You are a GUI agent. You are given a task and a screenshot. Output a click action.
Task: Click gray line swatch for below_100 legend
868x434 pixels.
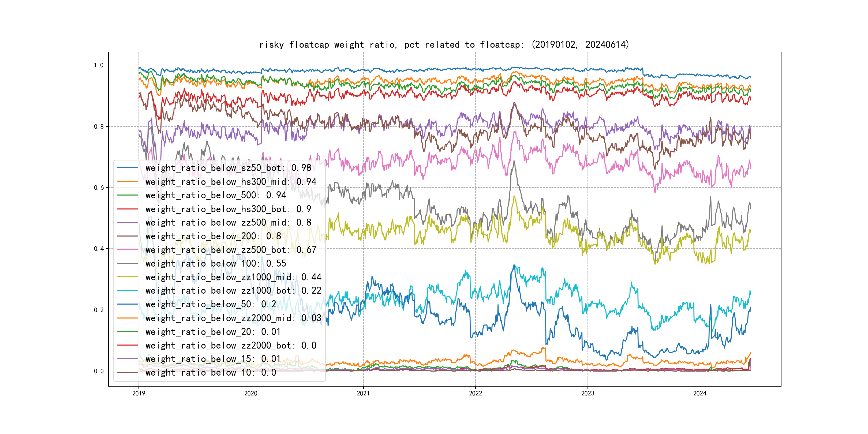127,264
